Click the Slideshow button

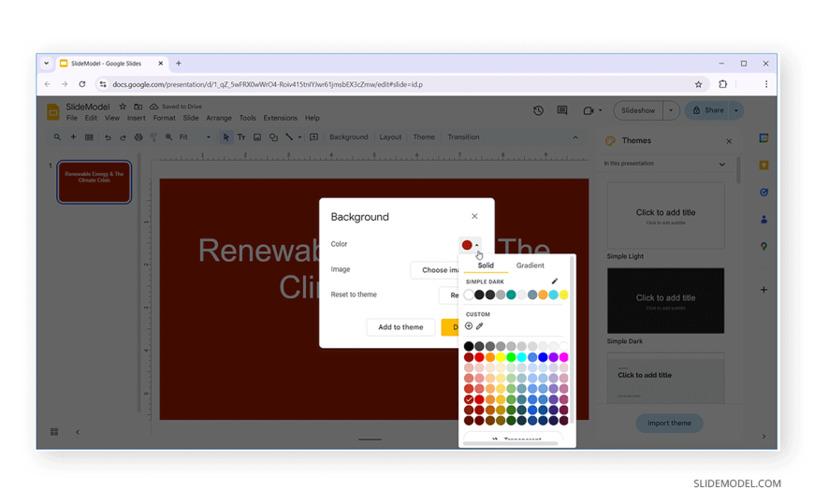(638, 110)
